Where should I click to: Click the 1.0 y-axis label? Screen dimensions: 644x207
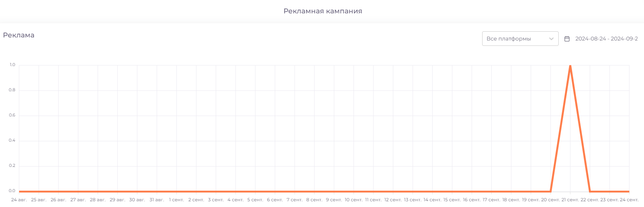pyautogui.click(x=12, y=65)
